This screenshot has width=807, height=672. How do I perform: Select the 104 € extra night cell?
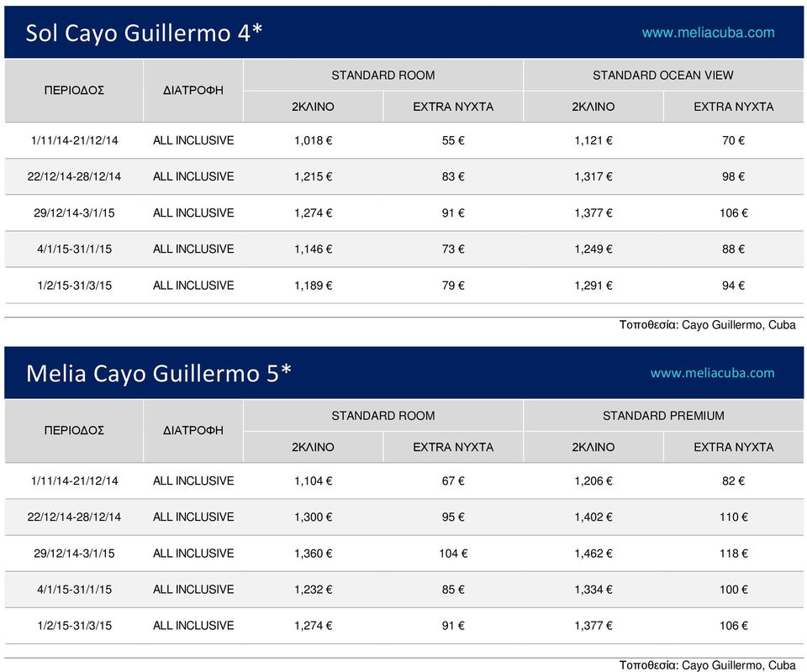(453, 554)
